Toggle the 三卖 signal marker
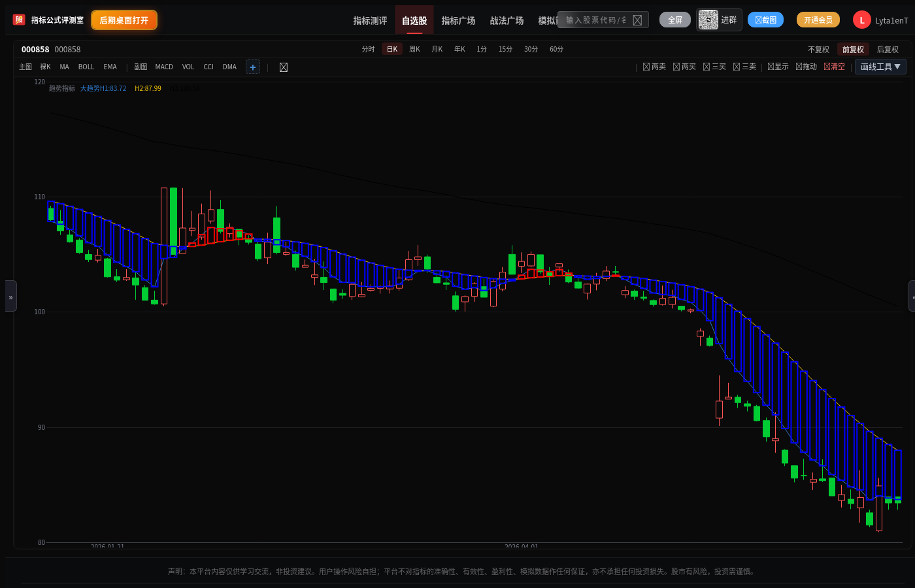This screenshot has width=915, height=588. coord(744,67)
